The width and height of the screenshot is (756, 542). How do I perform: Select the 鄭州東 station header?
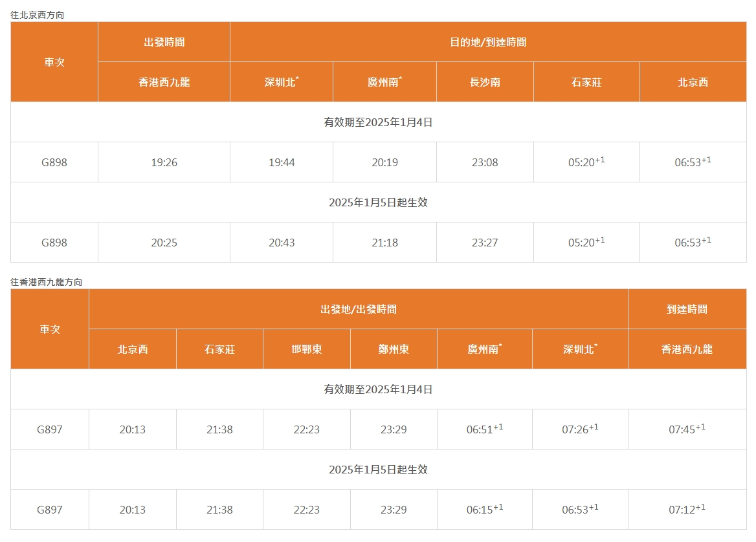[x=394, y=349]
